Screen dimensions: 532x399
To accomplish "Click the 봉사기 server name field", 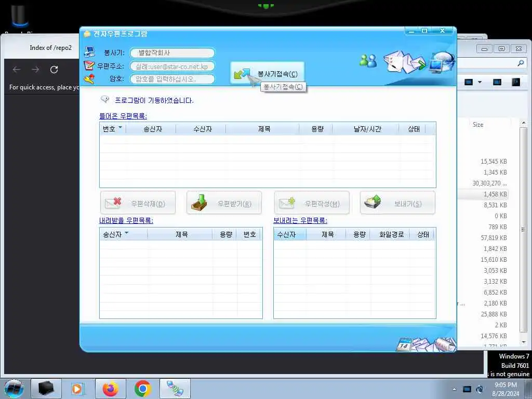I will coord(172,53).
